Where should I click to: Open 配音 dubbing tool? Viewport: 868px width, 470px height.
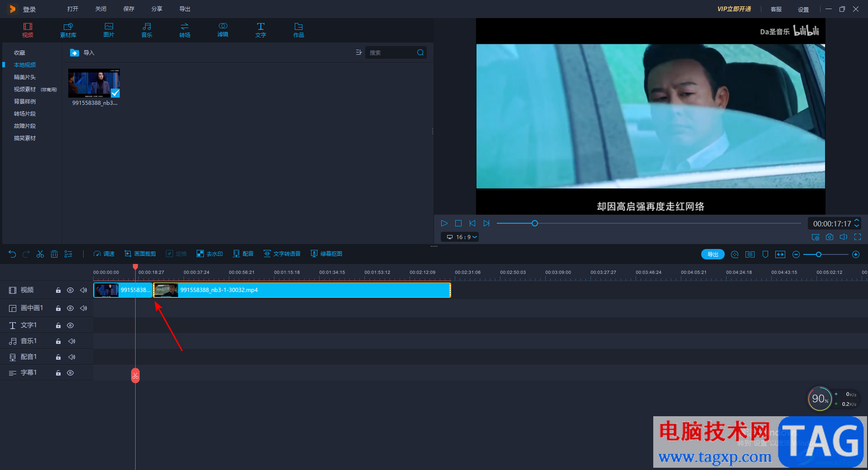(243, 254)
